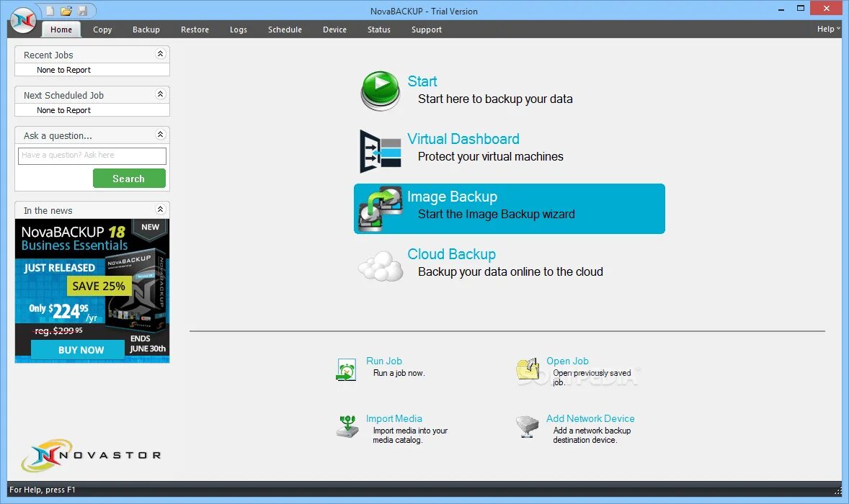
Task: Switch to the Home tab
Action: [x=61, y=30]
